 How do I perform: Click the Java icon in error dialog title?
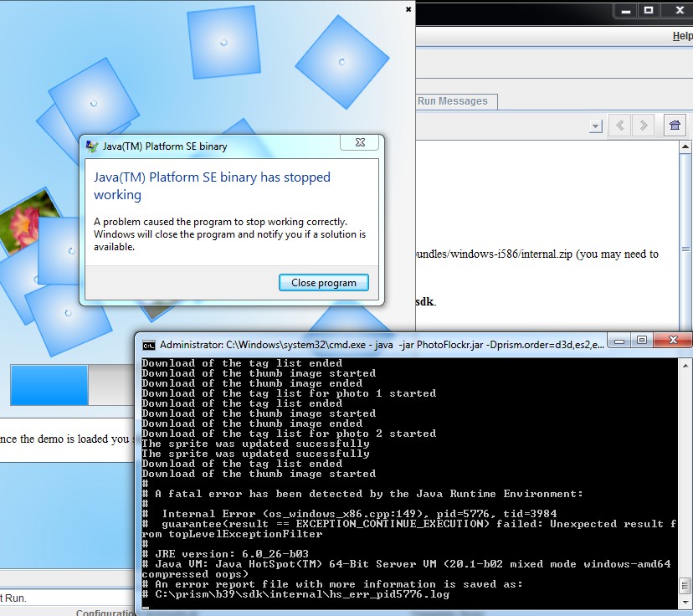tap(92, 146)
